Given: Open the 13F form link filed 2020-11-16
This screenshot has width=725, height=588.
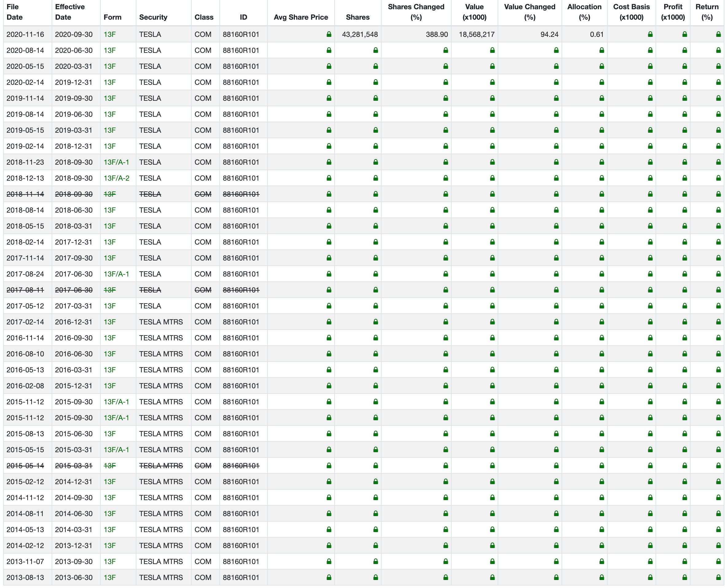Looking at the screenshot, I should (109, 34).
